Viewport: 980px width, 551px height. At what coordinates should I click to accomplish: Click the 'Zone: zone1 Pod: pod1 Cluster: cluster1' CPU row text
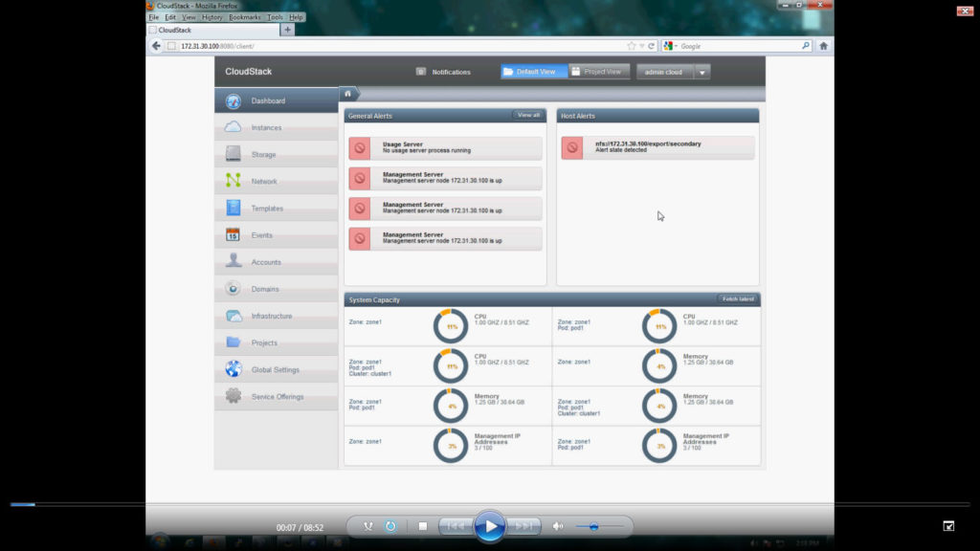pos(370,368)
